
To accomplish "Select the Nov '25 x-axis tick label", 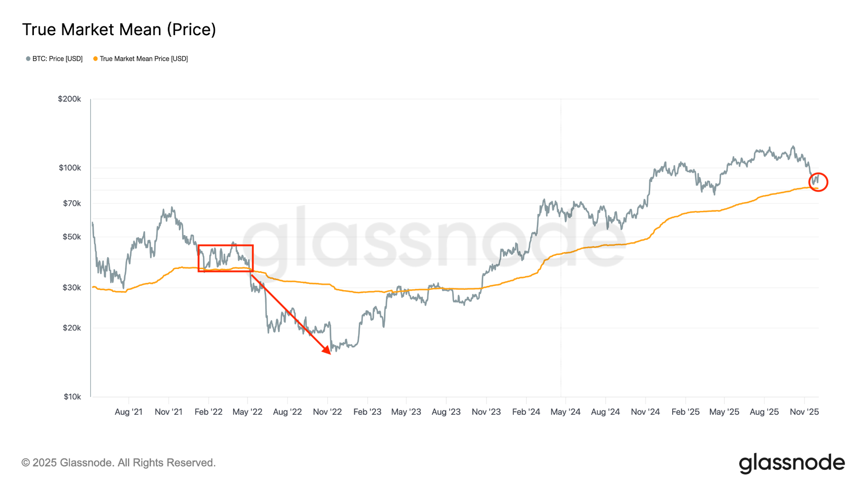I will [x=804, y=412].
